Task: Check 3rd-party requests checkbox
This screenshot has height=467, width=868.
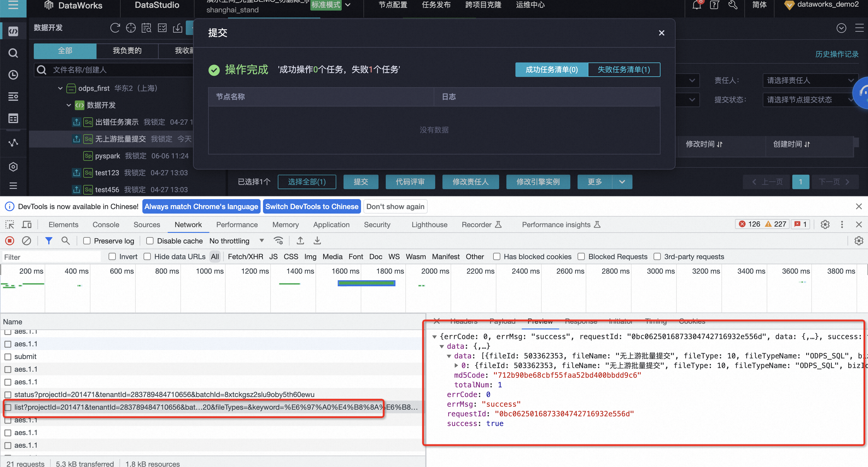Action: [657, 257]
